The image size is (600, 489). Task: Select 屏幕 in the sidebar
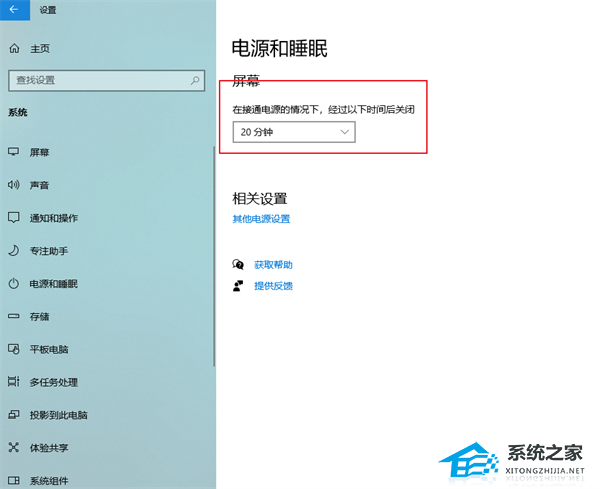pos(39,152)
